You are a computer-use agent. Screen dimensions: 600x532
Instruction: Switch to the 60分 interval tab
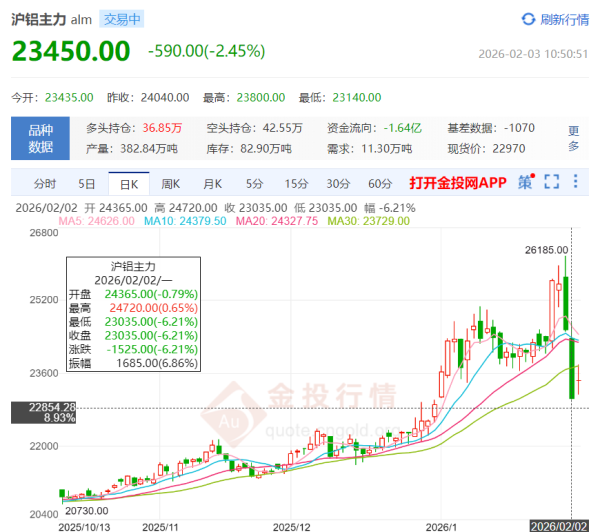coord(380,184)
